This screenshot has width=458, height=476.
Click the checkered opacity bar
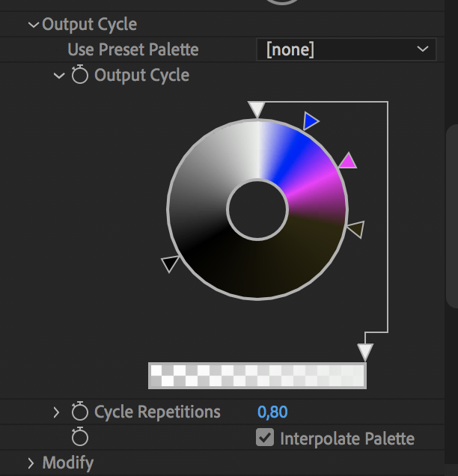(x=257, y=376)
